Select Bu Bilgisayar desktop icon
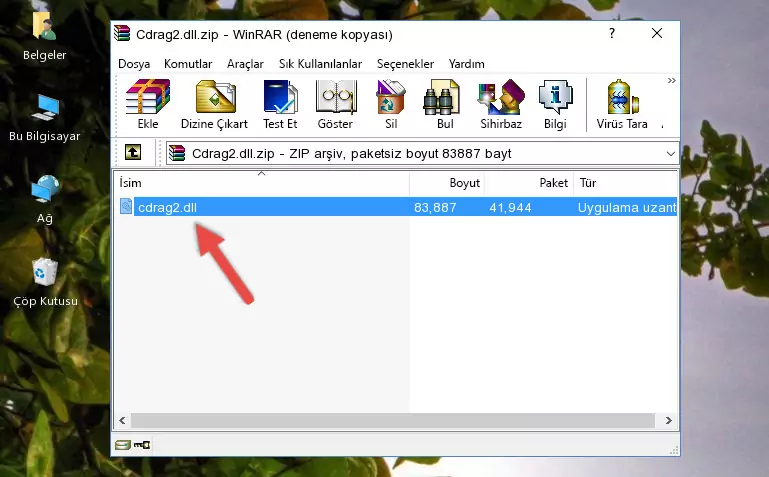 point(45,118)
